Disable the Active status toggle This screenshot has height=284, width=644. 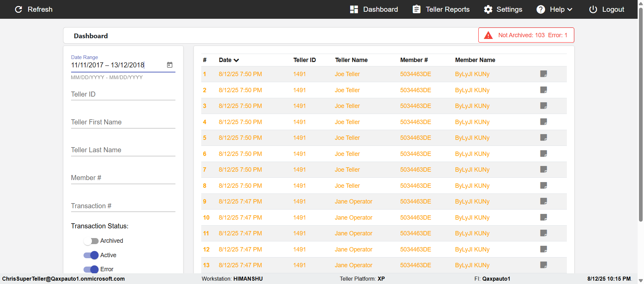tap(91, 255)
